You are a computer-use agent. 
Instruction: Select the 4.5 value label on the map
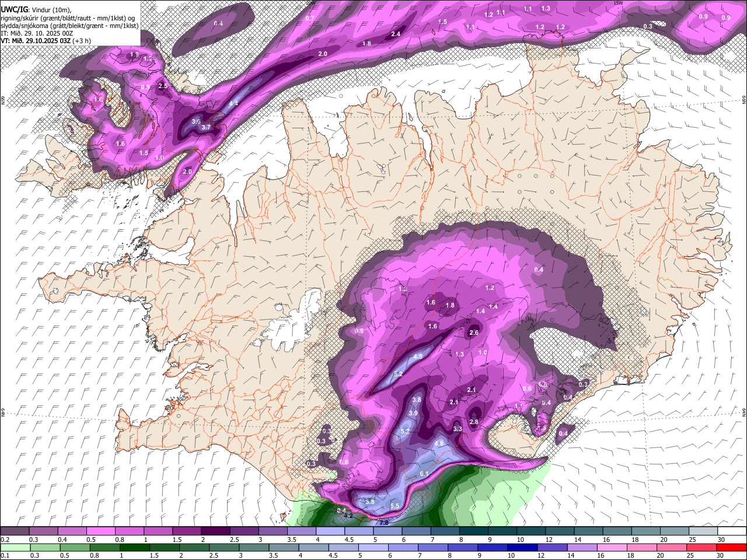click(x=418, y=356)
